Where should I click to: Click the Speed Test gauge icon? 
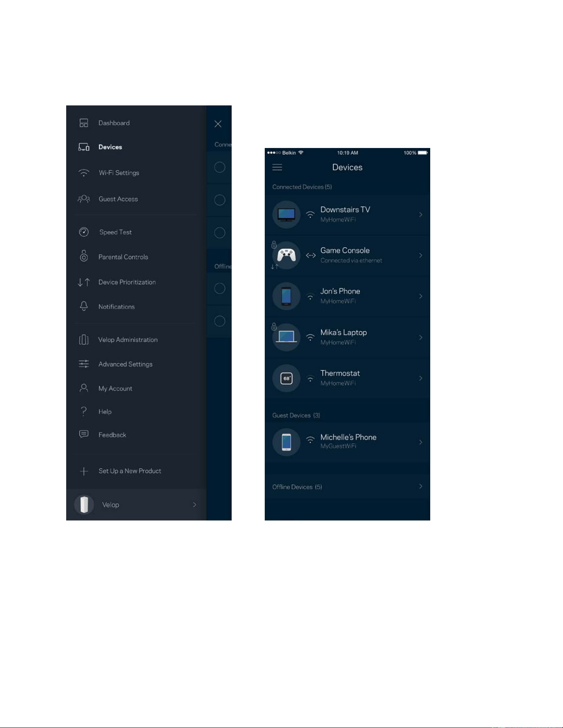84,232
